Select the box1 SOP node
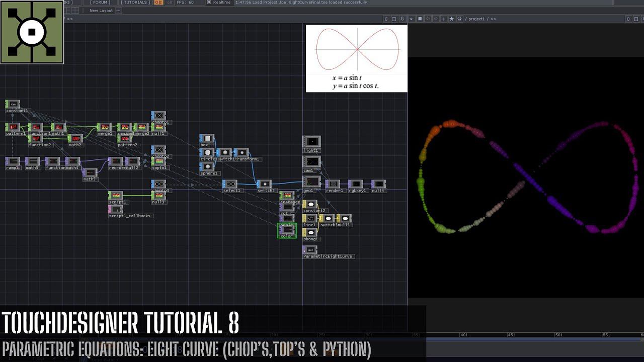Image resolution: width=644 pixels, height=362 pixels. coord(207,138)
